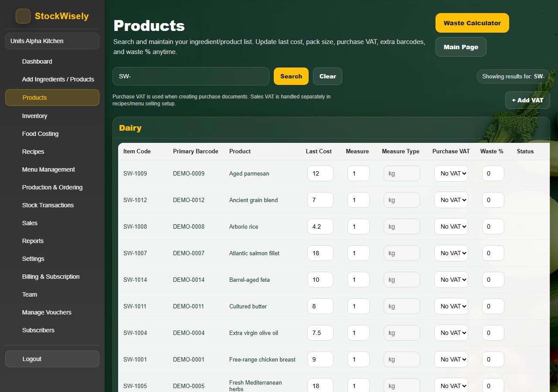This screenshot has width=558, height=392.
Task: Open Subscribers page
Action: tap(52, 330)
